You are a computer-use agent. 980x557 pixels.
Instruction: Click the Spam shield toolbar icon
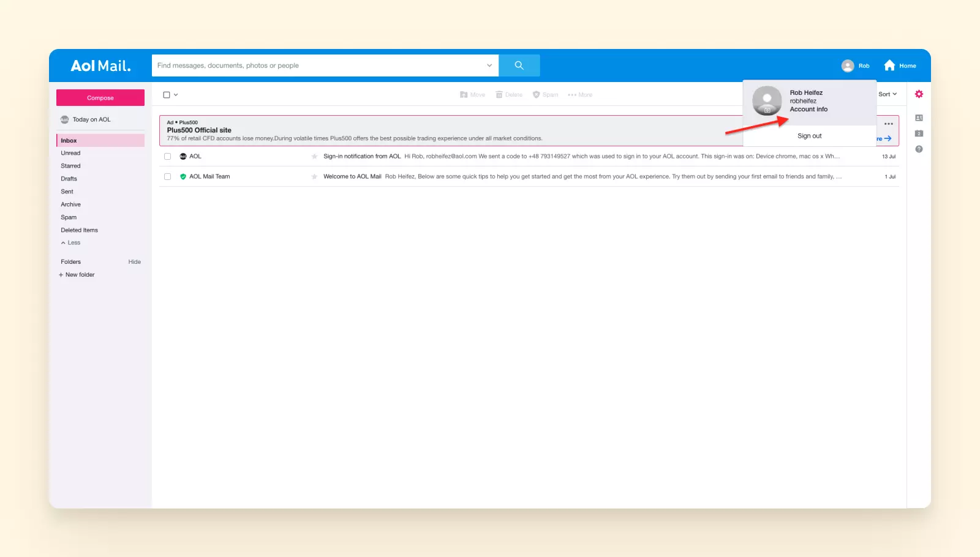click(536, 95)
